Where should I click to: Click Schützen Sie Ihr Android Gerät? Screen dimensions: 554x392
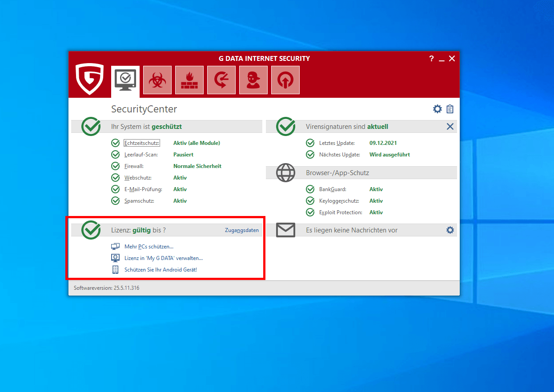tap(160, 270)
